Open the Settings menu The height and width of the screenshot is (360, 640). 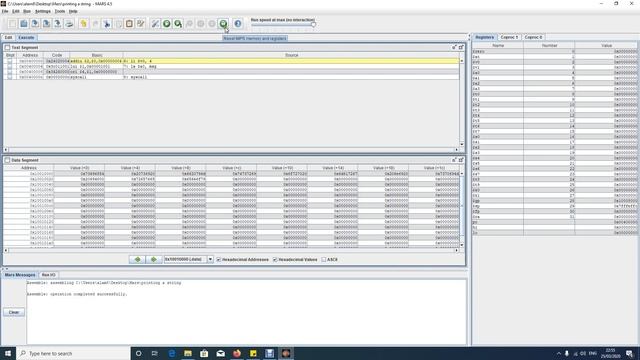(42, 11)
